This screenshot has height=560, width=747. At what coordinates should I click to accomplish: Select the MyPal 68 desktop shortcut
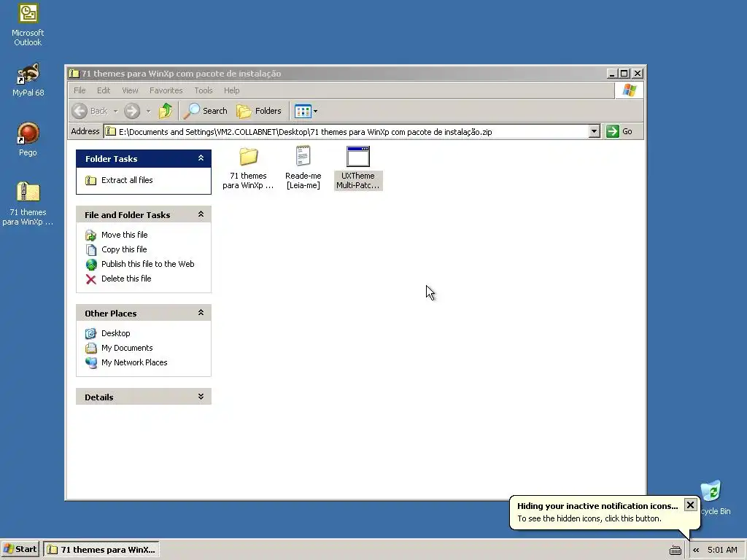(28, 80)
